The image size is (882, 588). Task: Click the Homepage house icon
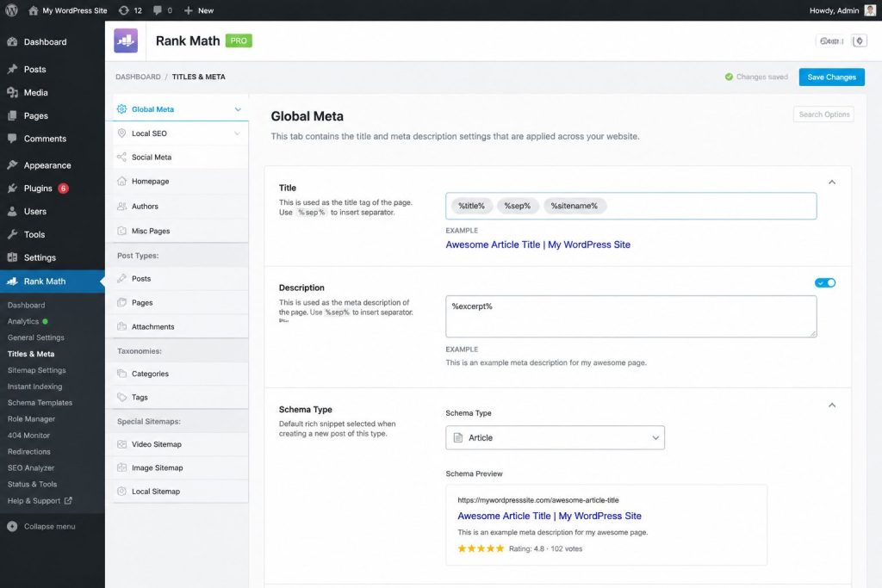click(x=121, y=181)
